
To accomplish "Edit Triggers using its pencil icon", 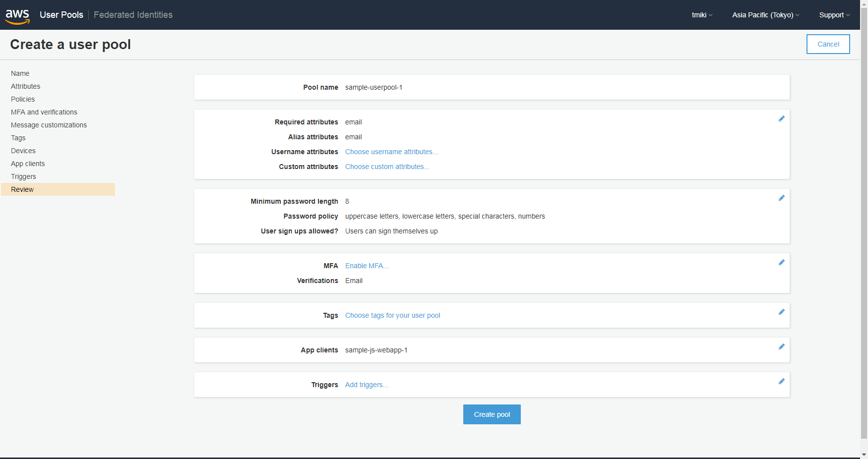I will click(x=782, y=381).
